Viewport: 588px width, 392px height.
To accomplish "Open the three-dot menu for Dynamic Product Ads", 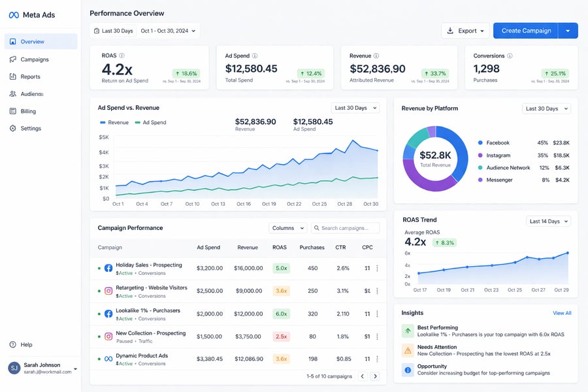I will click(377, 359).
